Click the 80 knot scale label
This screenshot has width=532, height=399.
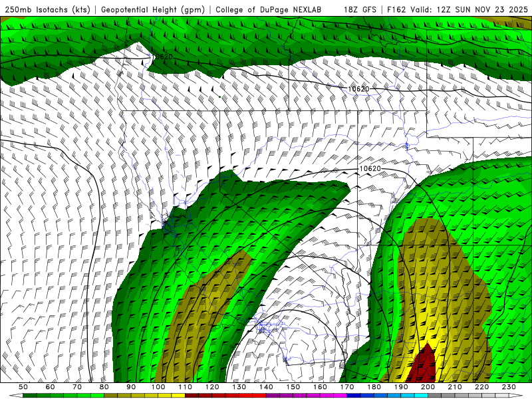click(104, 387)
